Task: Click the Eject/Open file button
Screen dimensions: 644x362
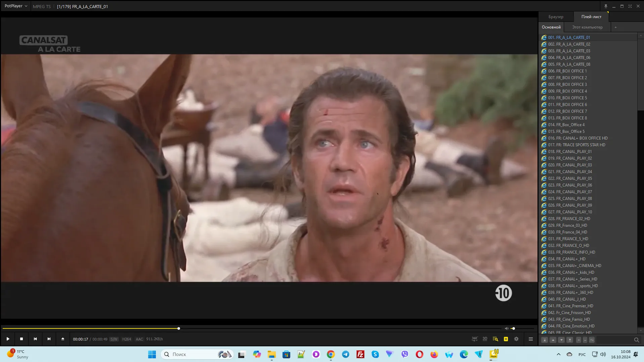Action: (x=63, y=339)
